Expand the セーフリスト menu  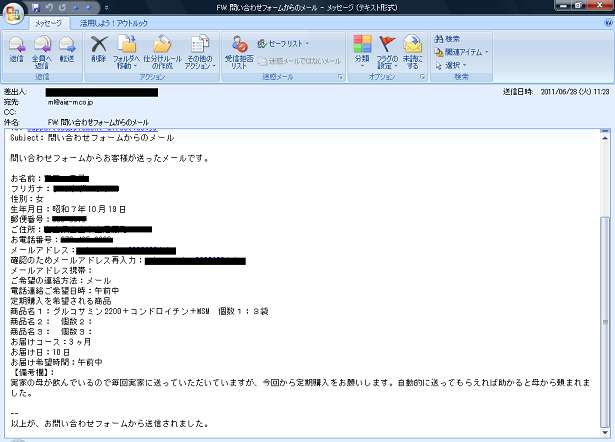click(282, 43)
